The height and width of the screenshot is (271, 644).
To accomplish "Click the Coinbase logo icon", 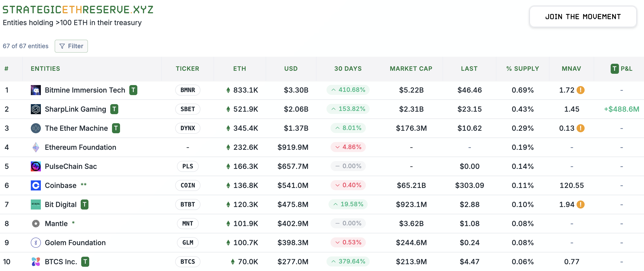I will pyautogui.click(x=36, y=185).
